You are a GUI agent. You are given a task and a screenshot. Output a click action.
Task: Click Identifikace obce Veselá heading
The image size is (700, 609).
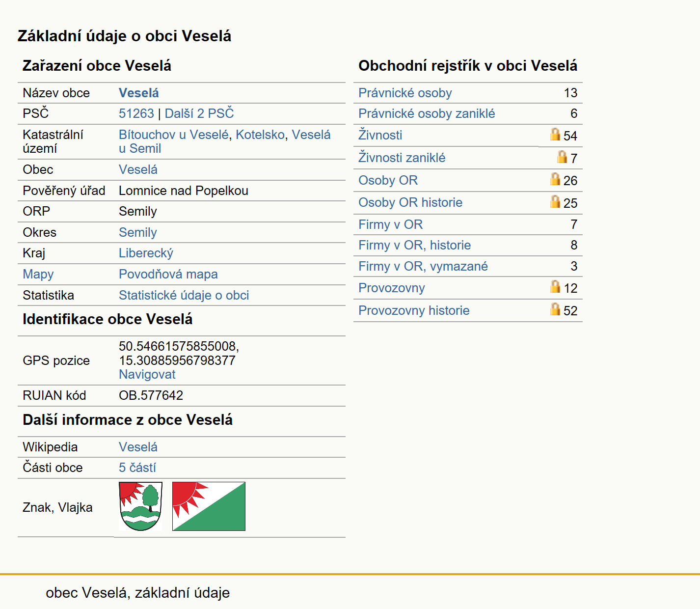point(108,319)
